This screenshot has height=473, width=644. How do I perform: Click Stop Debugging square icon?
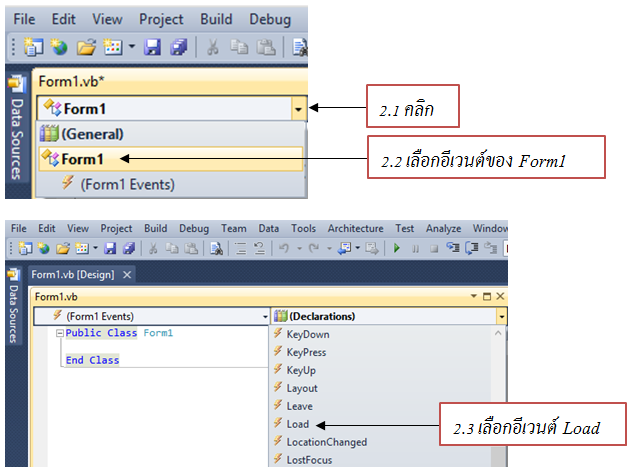[x=434, y=249]
